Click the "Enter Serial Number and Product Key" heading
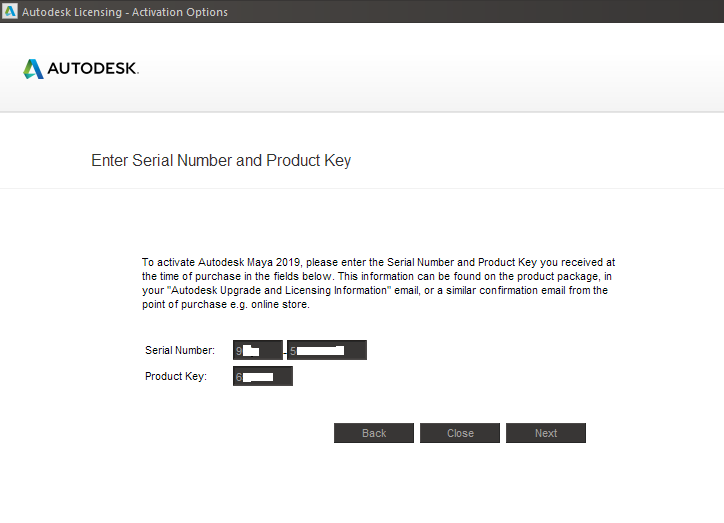 tap(221, 161)
